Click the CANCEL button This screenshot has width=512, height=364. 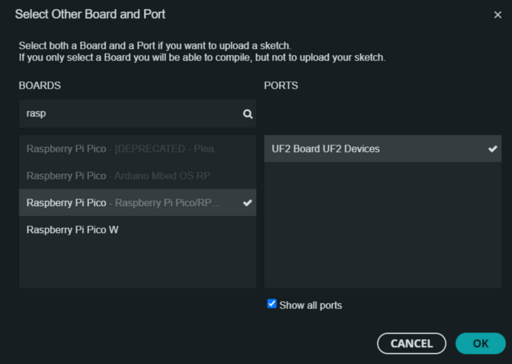click(412, 343)
